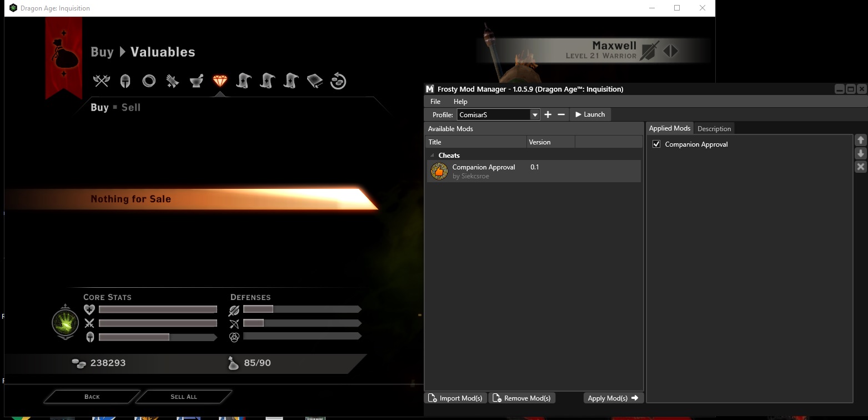Delete the profile with the minus button
Viewport: 868px width, 420px height.
coord(561,114)
